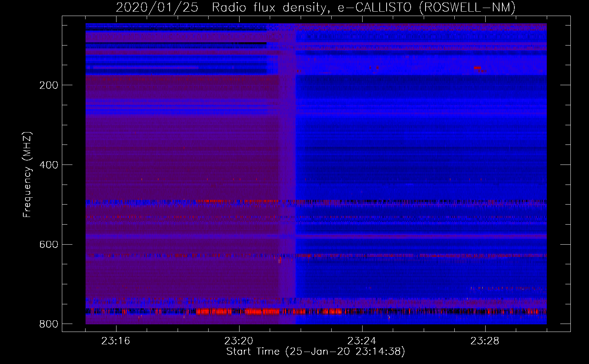Click the small red blip near 23:28 at the top
Screen dimensions: 589x364
pyautogui.click(x=477, y=68)
